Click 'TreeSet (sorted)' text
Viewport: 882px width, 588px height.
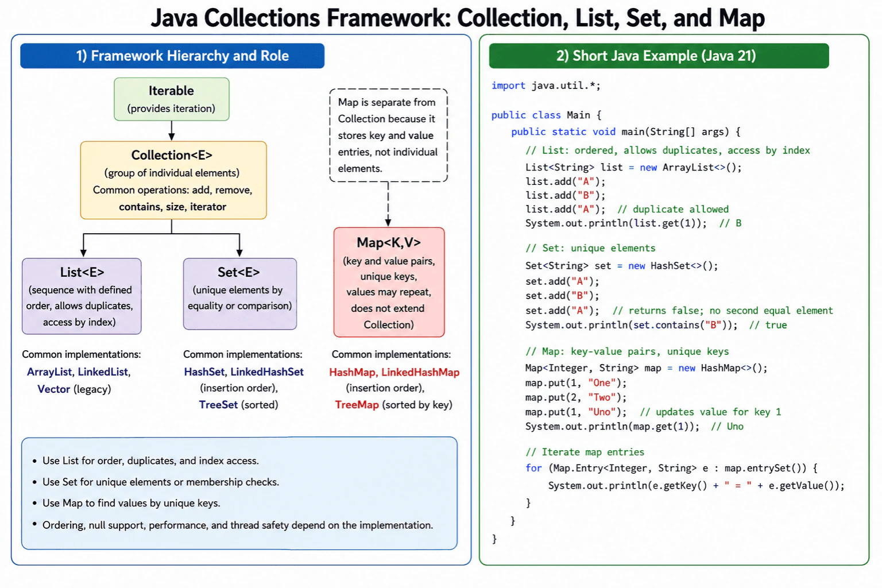(238, 405)
